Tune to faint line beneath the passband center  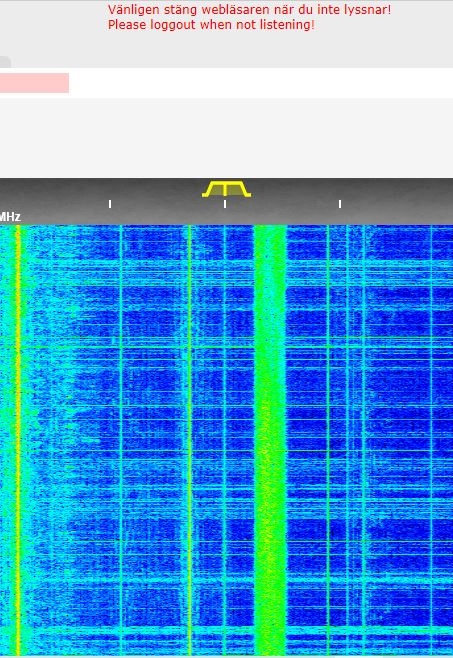(225, 441)
